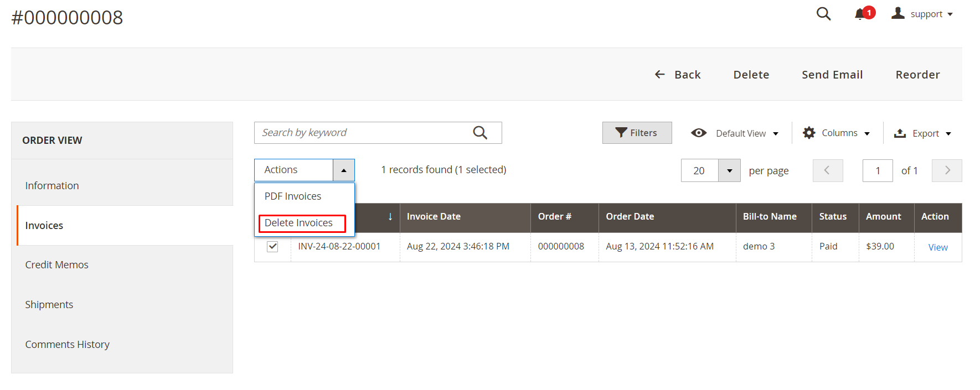Screen dimensions: 980x390
Task: Expand the Default View bookmark dropdown
Action: tap(735, 133)
